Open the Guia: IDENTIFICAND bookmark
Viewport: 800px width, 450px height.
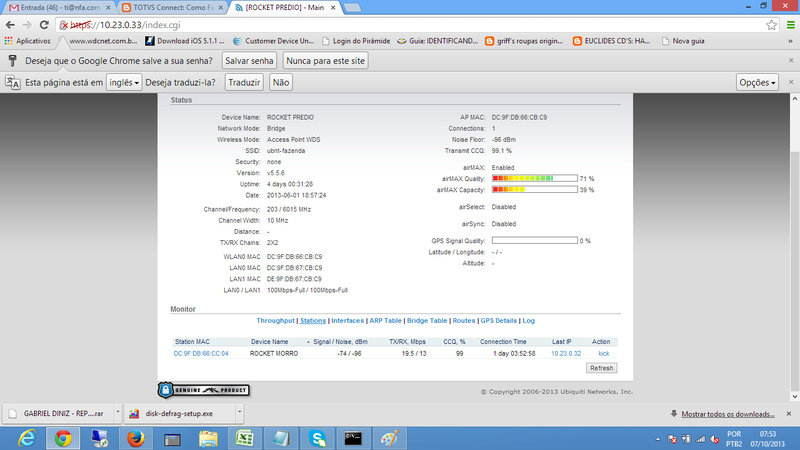[438, 41]
